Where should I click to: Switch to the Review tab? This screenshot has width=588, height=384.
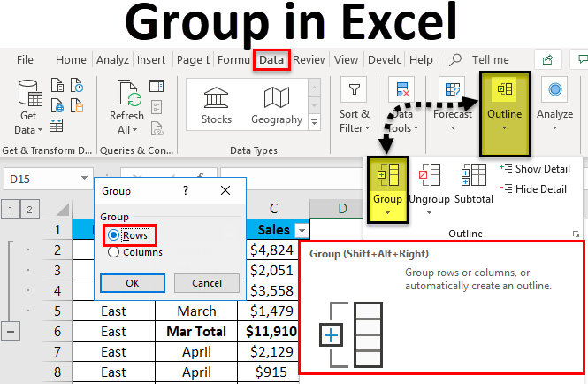click(309, 59)
